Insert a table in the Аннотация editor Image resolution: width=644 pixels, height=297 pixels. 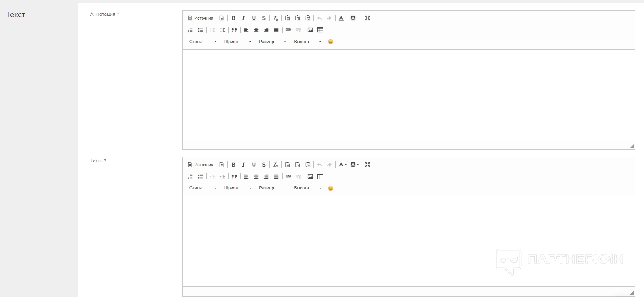(x=320, y=30)
